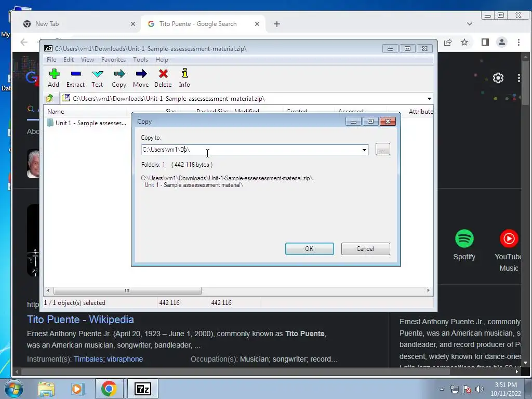Image resolution: width=532 pixels, height=399 pixels.
Task: Open Windows Media Player from taskbar
Action: pyautogui.click(x=77, y=389)
